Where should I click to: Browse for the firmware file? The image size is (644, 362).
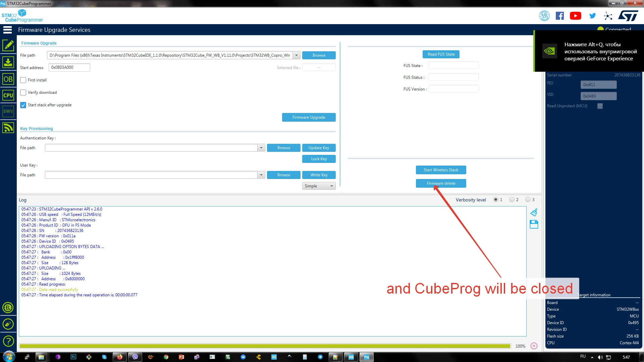click(x=319, y=55)
